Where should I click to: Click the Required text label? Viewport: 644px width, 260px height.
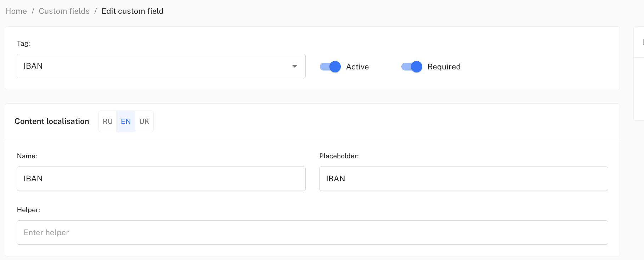(444, 67)
